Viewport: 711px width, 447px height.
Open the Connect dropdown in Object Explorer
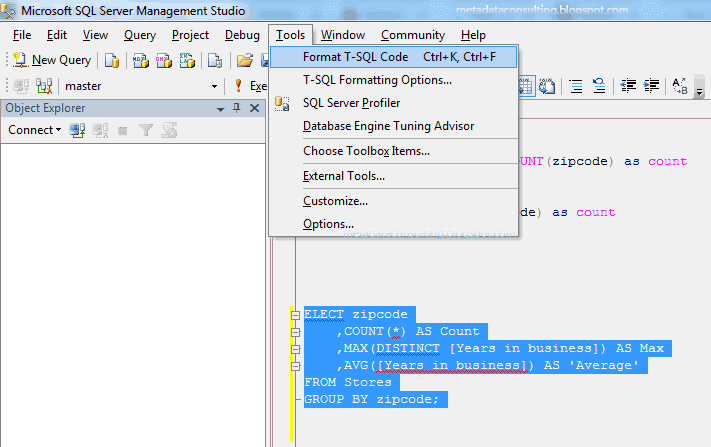pyautogui.click(x=34, y=130)
